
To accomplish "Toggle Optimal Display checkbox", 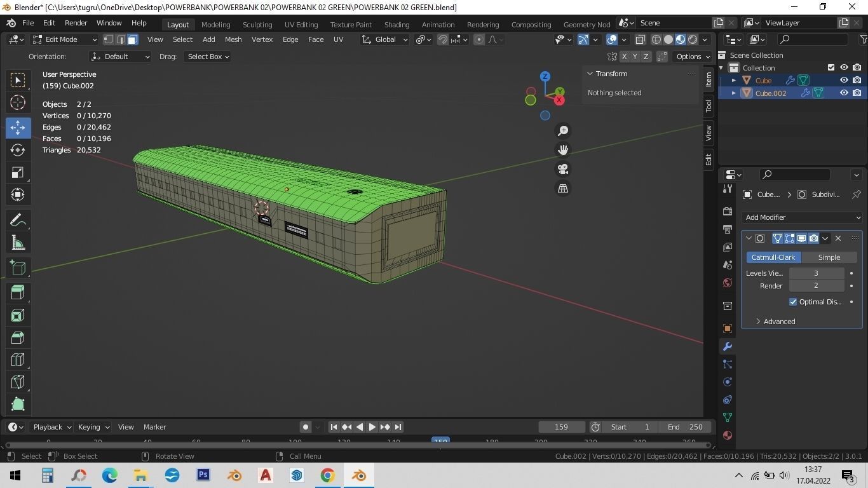I will (793, 302).
